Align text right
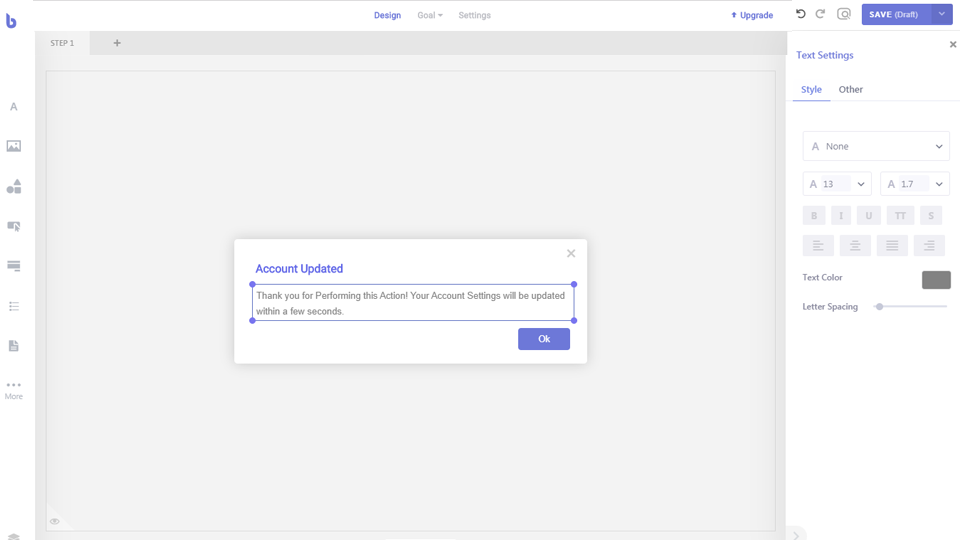Viewport: 960px width, 540px height. 929,246
